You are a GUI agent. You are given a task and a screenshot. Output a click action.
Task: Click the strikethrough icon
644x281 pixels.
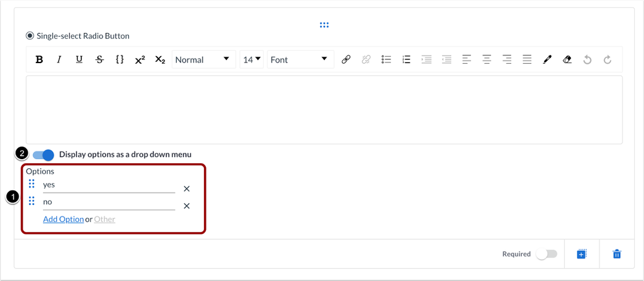pos(99,60)
